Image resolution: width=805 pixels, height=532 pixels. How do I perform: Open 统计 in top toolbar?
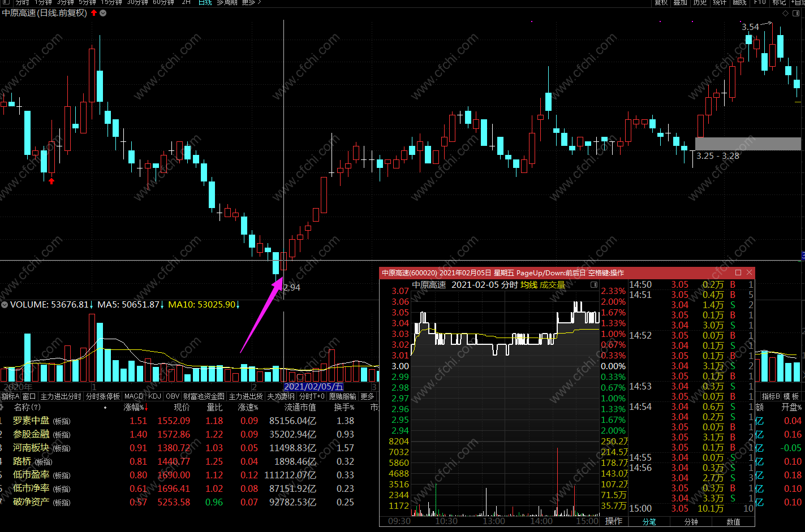pyautogui.click(x=720, y=2)
